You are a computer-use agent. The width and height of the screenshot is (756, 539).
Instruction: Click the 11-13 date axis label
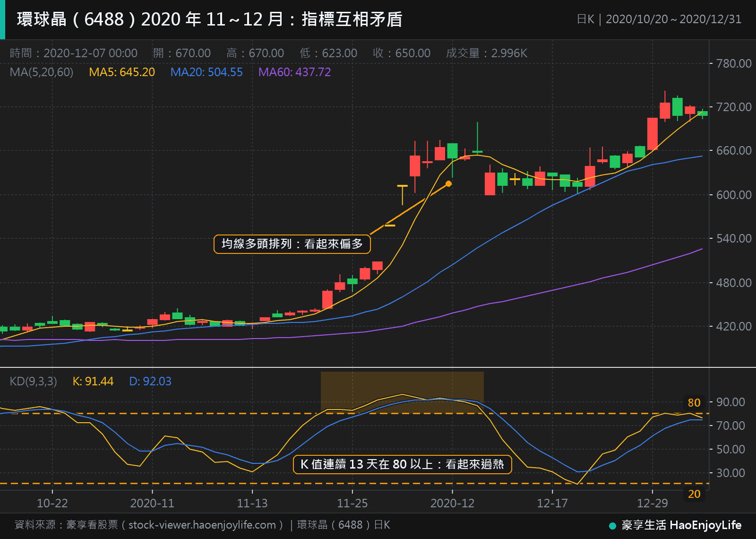click(252, 503)
